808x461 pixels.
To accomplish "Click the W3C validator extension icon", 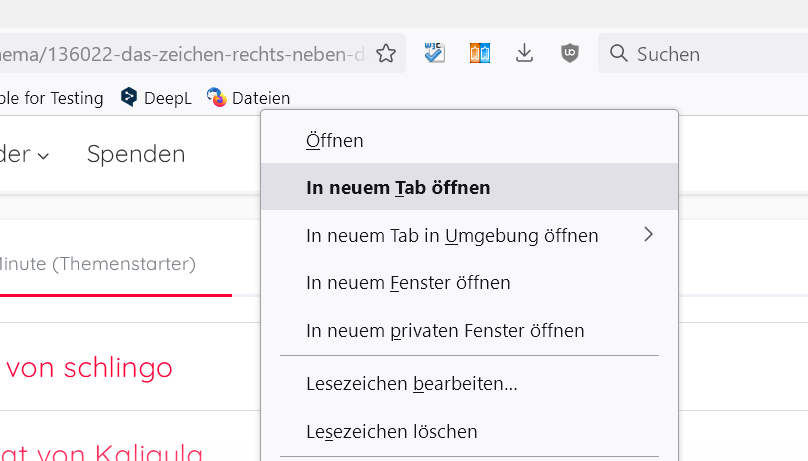I will [x=434, y=54].
